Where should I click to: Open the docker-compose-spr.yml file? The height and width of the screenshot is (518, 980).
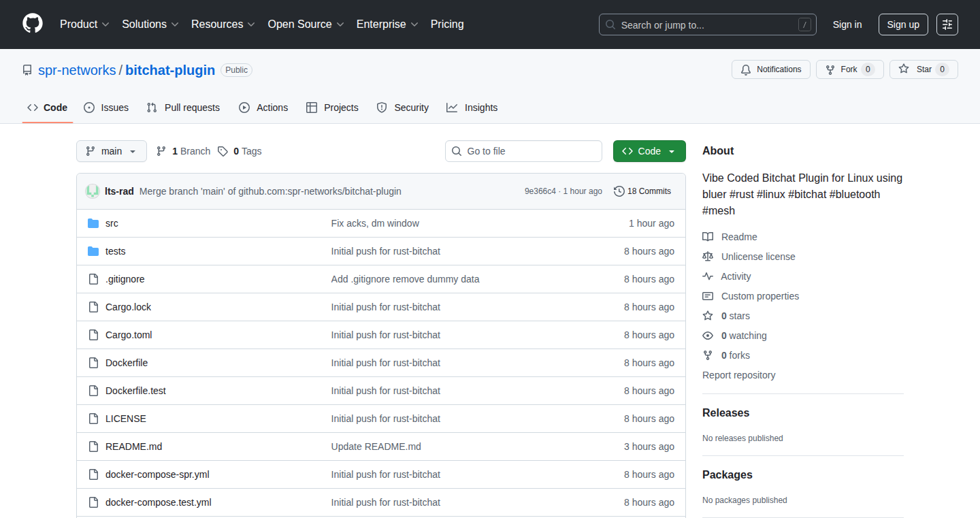[x=157, y=474]
